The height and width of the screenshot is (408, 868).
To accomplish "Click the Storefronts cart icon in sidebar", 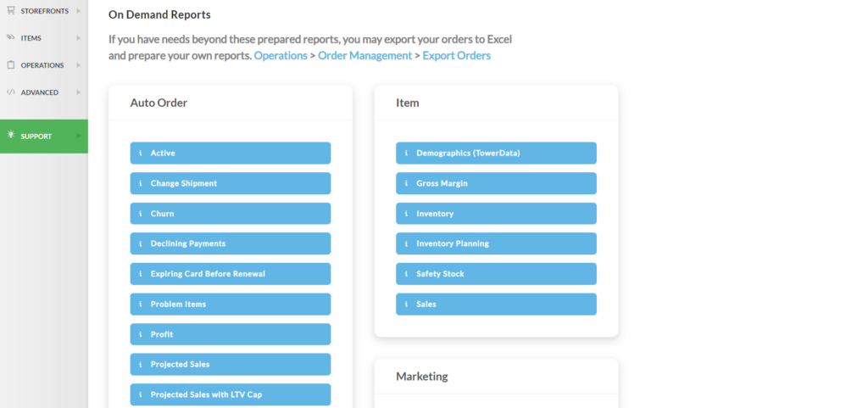I will point(10,10).
